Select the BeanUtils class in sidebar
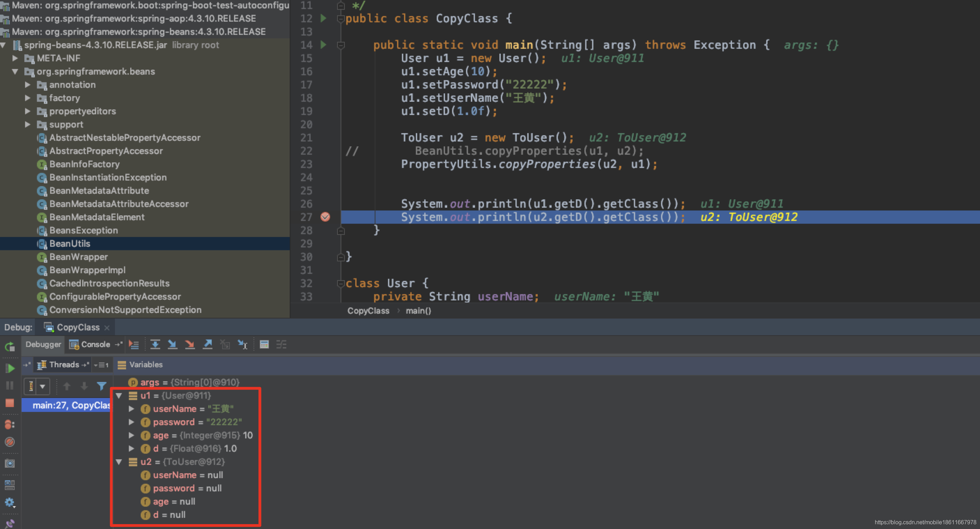 pyautogui.click(x=70, y=243)
